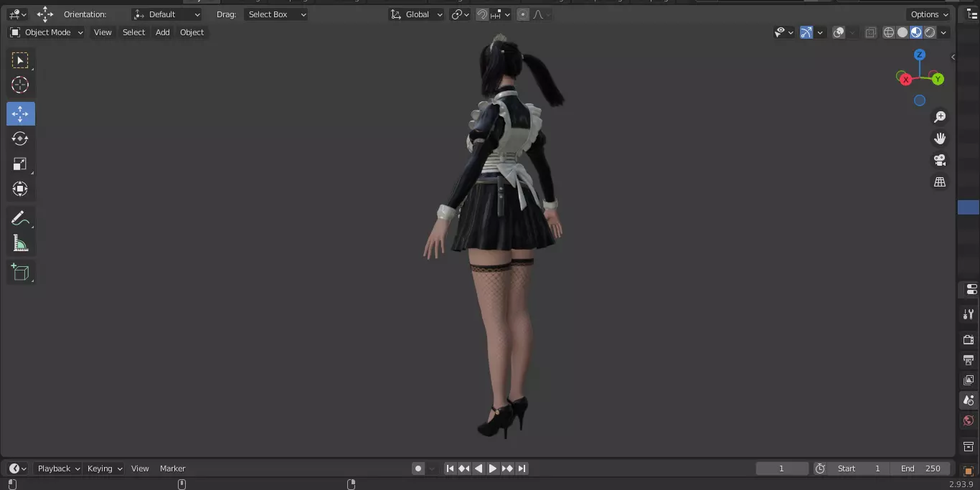Select the Select Box tool
Screen dimensions: 980x490
(x=20, y=61)
